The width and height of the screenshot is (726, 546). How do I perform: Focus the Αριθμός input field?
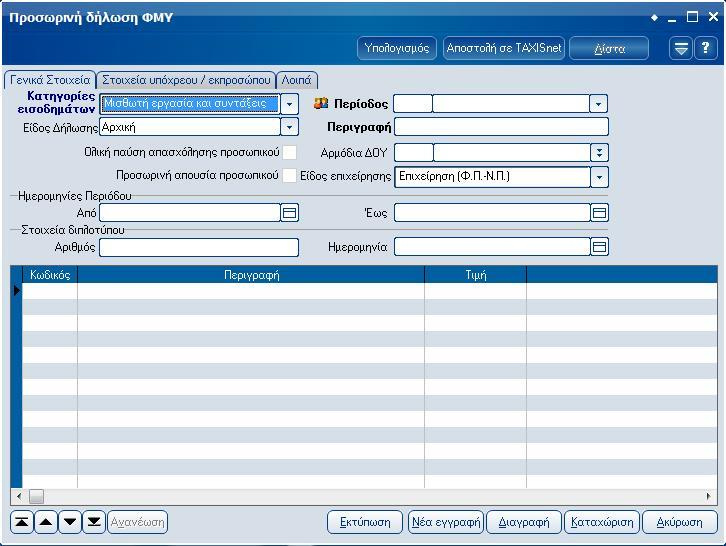pos(199,247)
